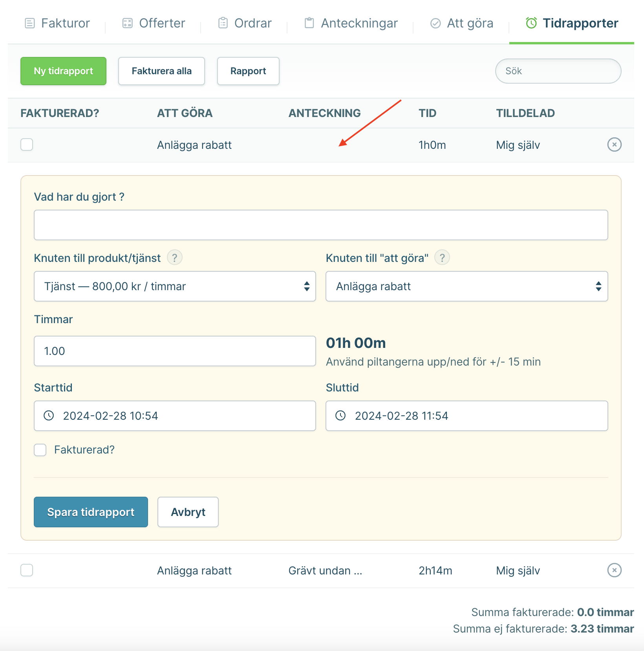Click the green Ny tidrapport button
Image resolution: width=644 pixels, height=651 pixels.
pos(63,71)
